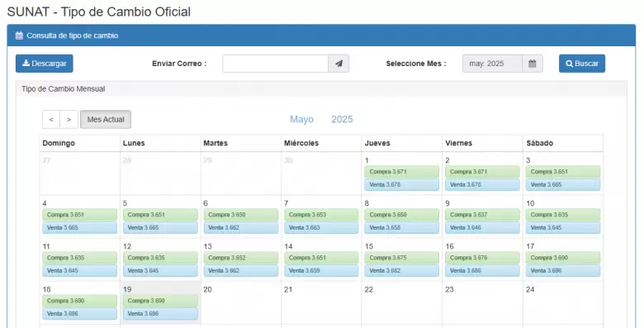
Task: Select Venta 3.696 on Sunday May 18
Action: (79, 314)
